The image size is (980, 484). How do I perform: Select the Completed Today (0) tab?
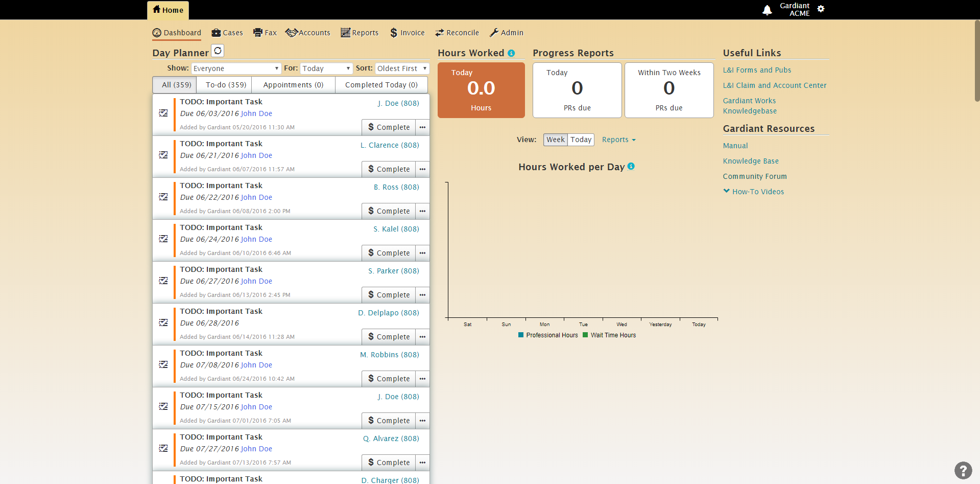click(x=381, y=85)
